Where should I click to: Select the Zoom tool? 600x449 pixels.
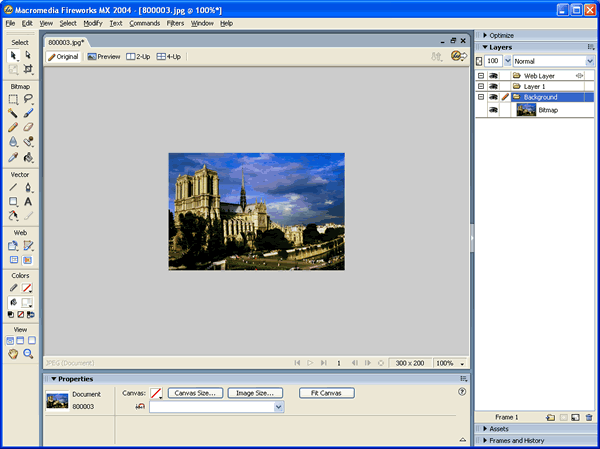(28, 354)
